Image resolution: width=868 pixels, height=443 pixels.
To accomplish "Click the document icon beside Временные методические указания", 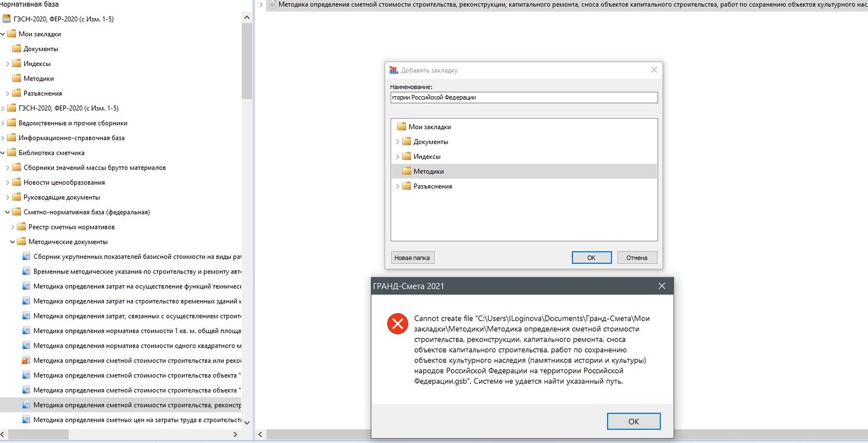I will [x=26, y=272].
